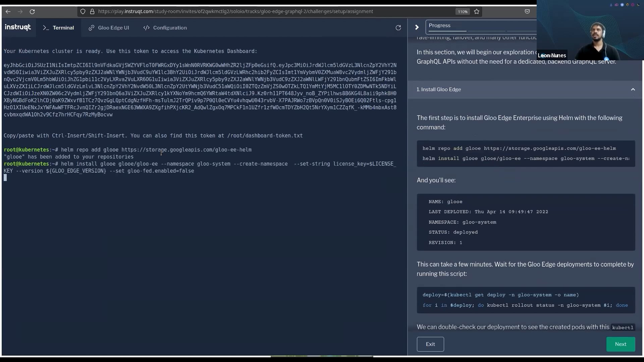Reload the page in browser toolbar
644x362 pixels.
(x=32, y=11)
